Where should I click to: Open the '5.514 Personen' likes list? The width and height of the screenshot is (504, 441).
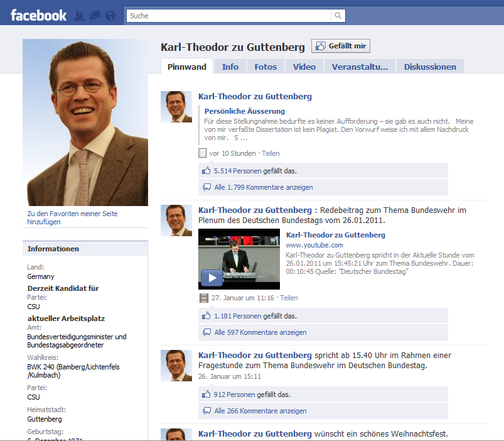click(x=237, y=171)
